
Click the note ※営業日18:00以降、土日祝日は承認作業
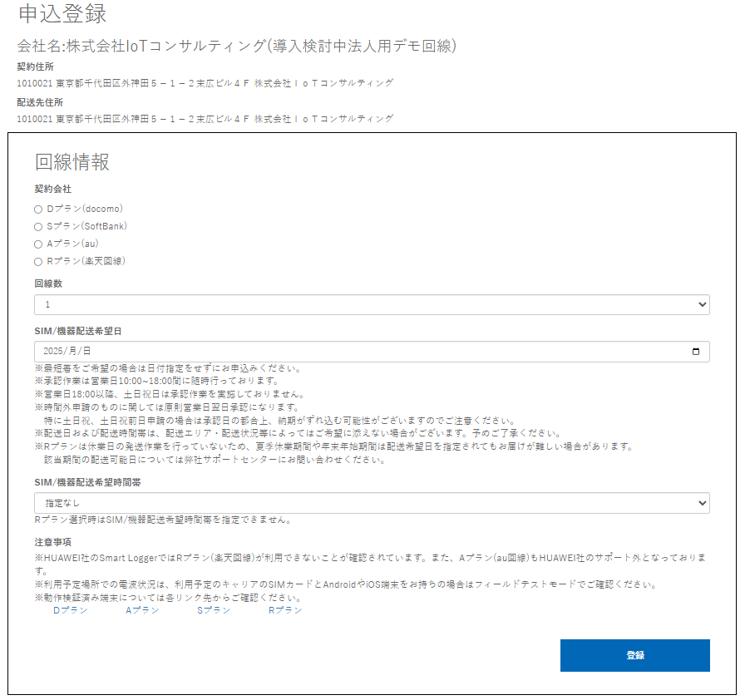170,394
